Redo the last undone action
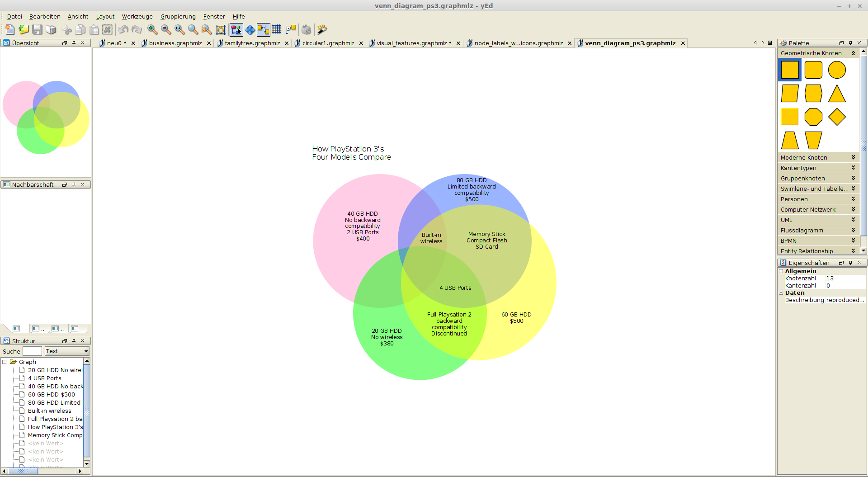 pyautogui.click(x=137, y=30)
